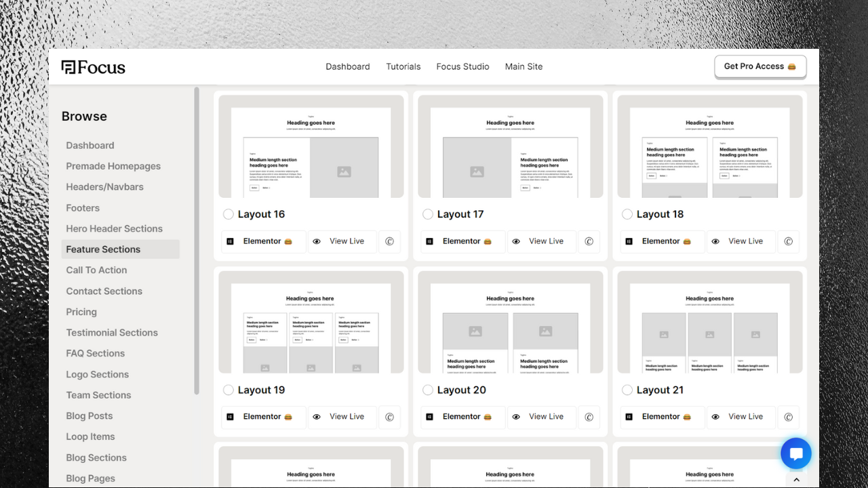Click Elementor button for Layout 20
Image resolution: width=868 pixels, height=488 pixels.
point(463,417)
